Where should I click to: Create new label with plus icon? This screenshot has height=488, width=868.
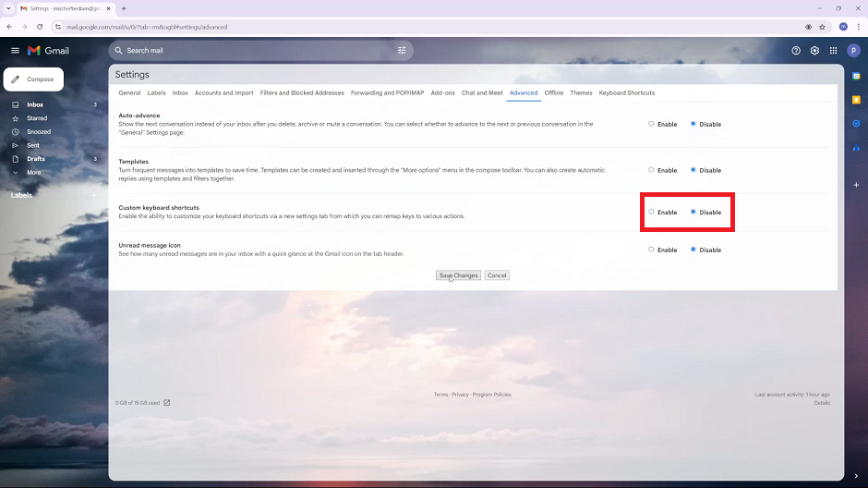coord(94,195)
